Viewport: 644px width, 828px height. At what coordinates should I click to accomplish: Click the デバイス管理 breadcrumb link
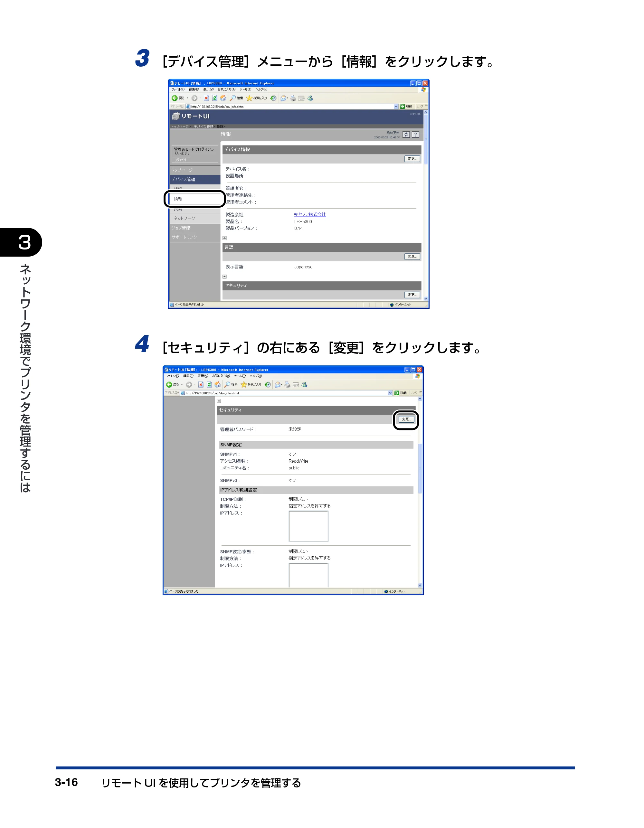[x=204, y=127]
